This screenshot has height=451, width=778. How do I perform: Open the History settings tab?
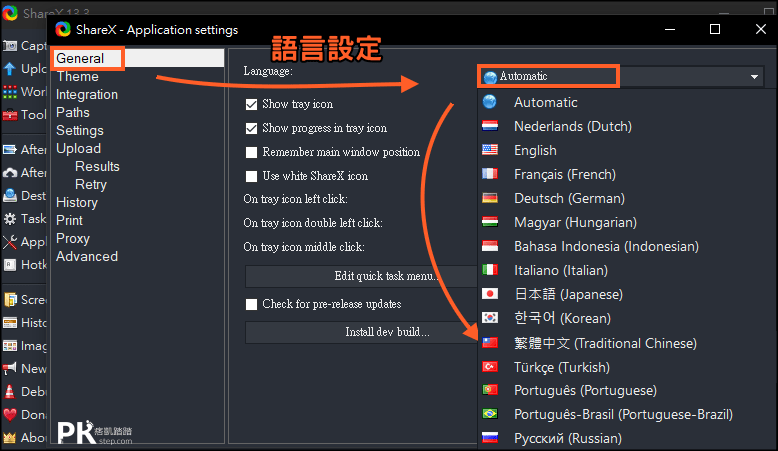point(77,202)
